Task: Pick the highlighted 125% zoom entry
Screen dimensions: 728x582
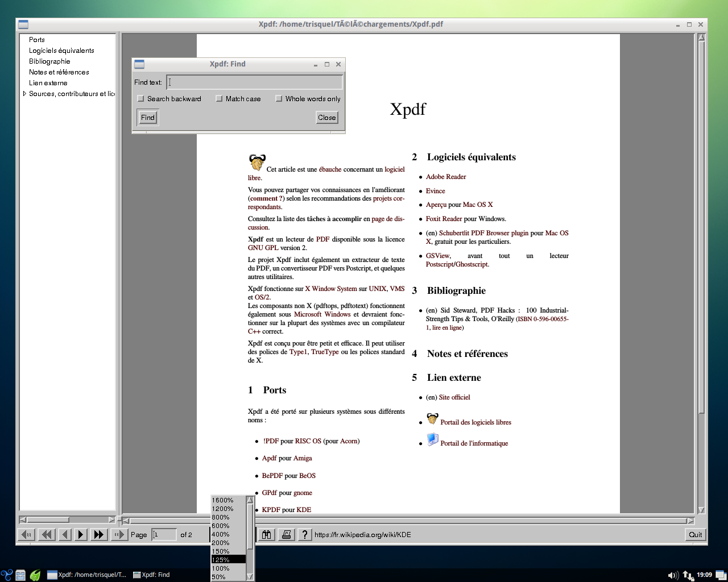Action: pos(229,560)
